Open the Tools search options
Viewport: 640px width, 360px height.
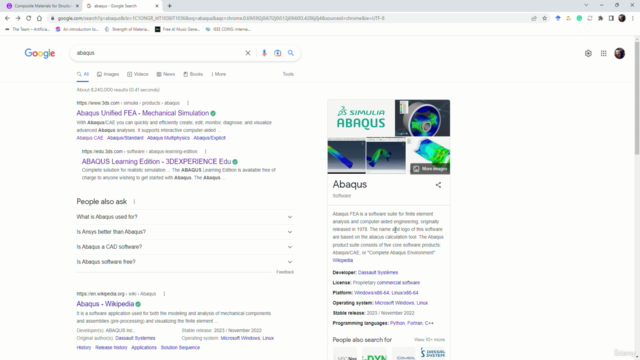(x=288, y=74)
